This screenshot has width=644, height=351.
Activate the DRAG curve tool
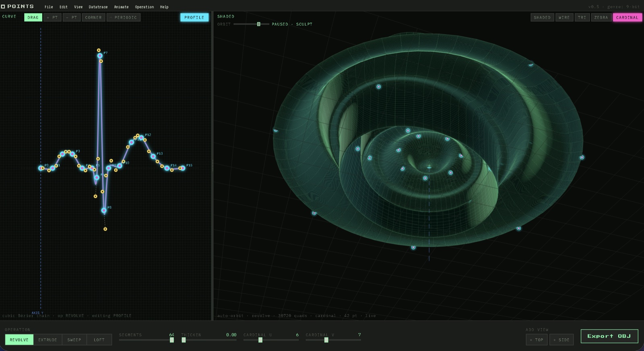click(33, 17)
